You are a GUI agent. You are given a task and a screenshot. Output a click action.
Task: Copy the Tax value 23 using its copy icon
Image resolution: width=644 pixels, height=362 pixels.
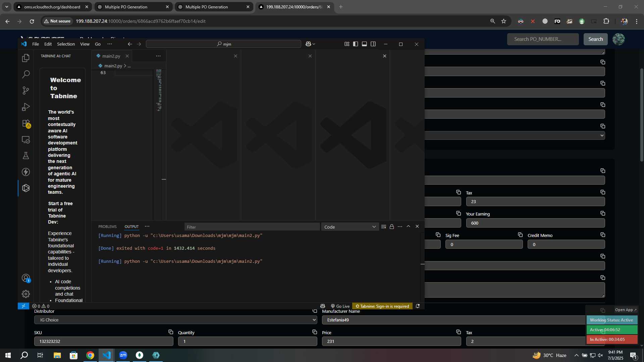pos(603,192)
